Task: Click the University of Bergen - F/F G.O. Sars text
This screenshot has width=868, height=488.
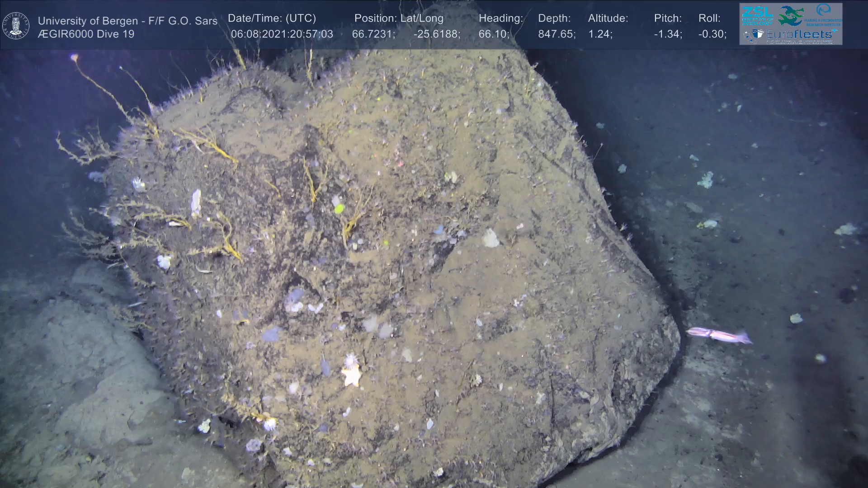Action: coord(127,21)
